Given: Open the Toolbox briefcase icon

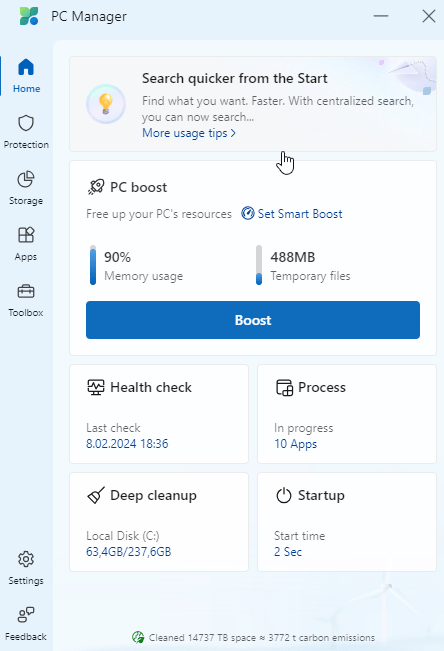Looking at the screenshot, I should [x=26, y=291].
